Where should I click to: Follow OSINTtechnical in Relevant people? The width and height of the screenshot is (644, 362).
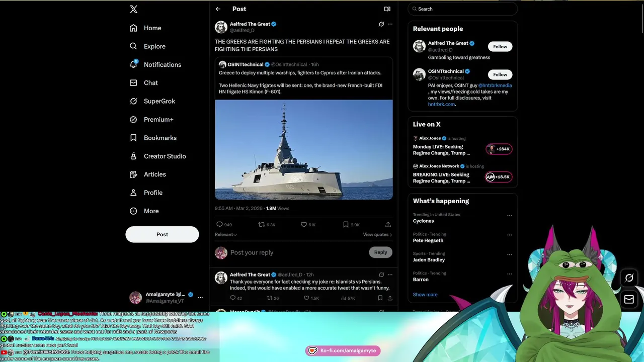pos(500,74)
